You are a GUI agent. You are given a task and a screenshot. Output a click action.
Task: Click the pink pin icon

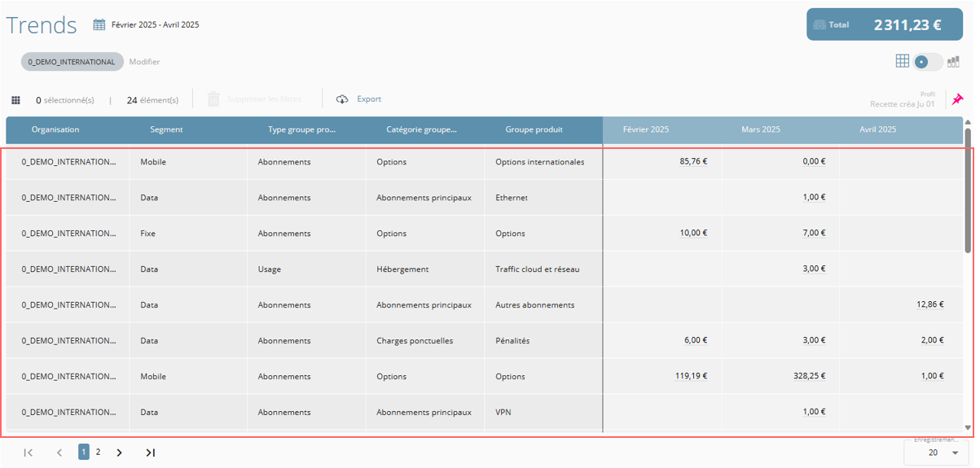[958, 99]
